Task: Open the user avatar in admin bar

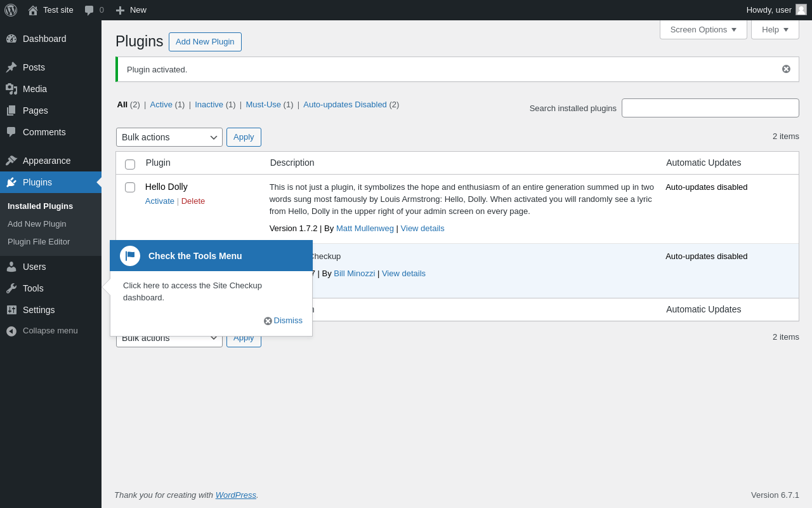Action: click(801, 10)
